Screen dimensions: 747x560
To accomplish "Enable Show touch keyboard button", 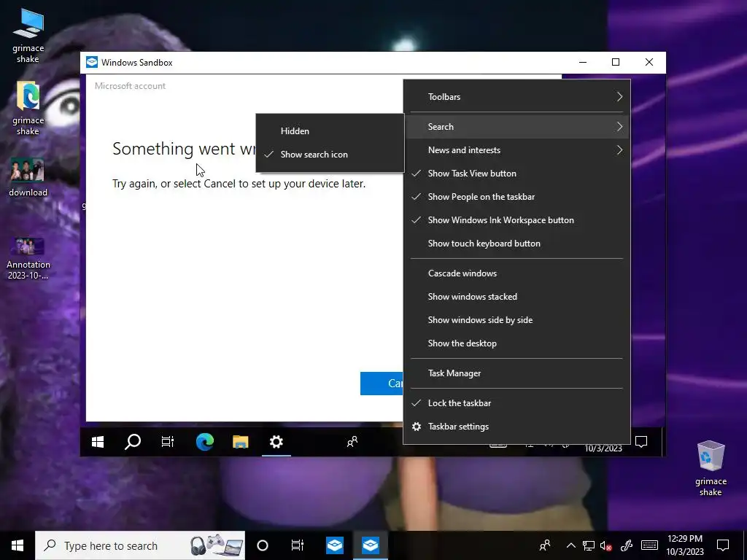I will [517, 244].
